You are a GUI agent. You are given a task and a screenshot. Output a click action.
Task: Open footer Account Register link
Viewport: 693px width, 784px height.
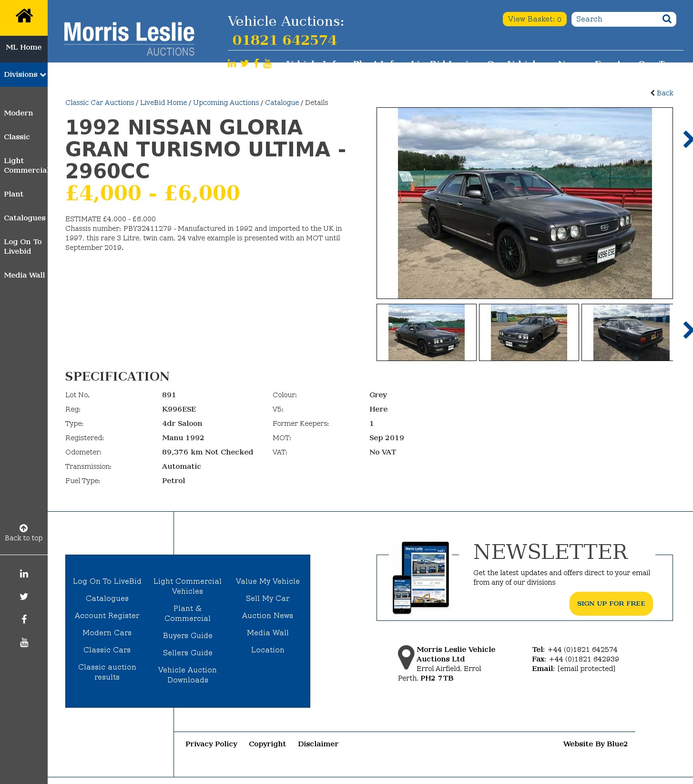tap(107, 616)
